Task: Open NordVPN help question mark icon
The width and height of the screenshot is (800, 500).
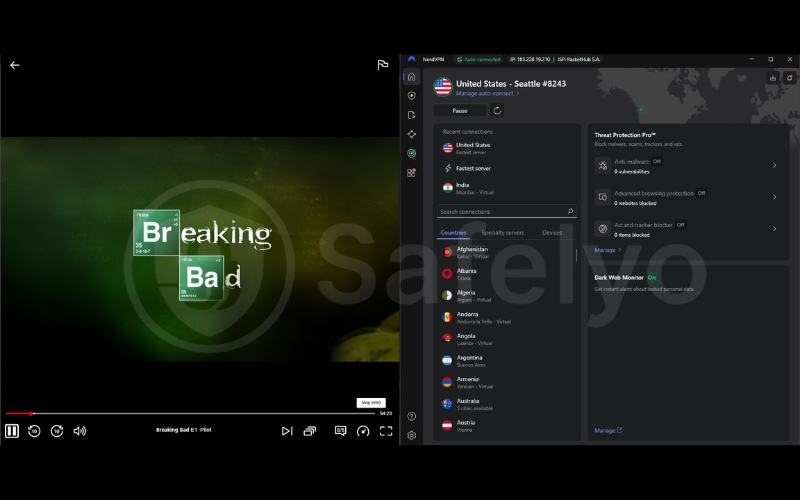Action: [412, 416]
